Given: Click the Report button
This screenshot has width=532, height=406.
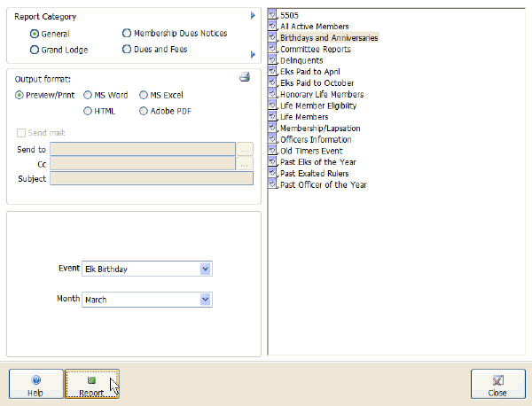Looking at the screenshot, I should pos(91,384).
